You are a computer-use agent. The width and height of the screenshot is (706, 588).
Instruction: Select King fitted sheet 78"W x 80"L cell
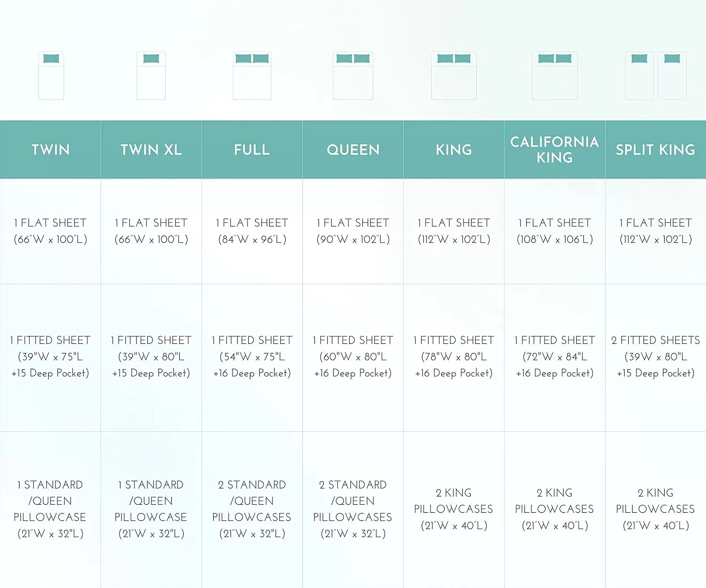click(x=454, y=357)
